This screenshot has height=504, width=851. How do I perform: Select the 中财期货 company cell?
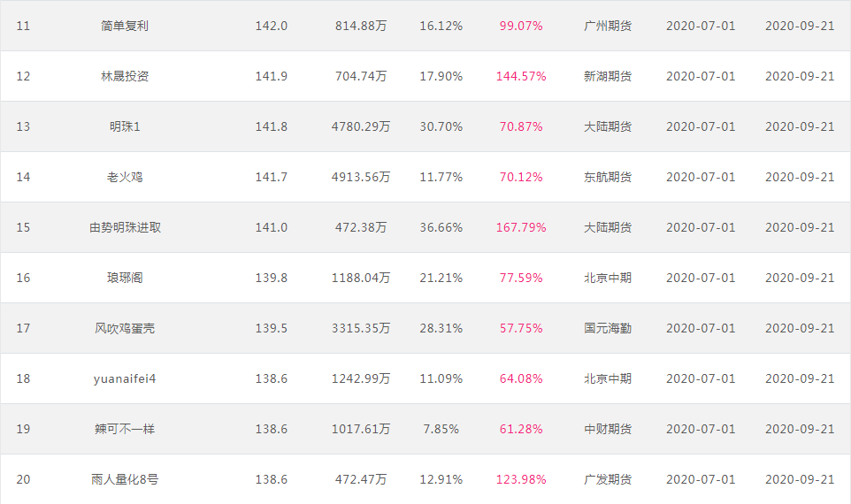pos(608,429)
